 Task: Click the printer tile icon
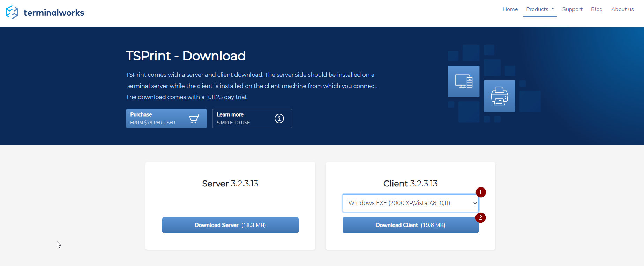click(x=499, y=96)
